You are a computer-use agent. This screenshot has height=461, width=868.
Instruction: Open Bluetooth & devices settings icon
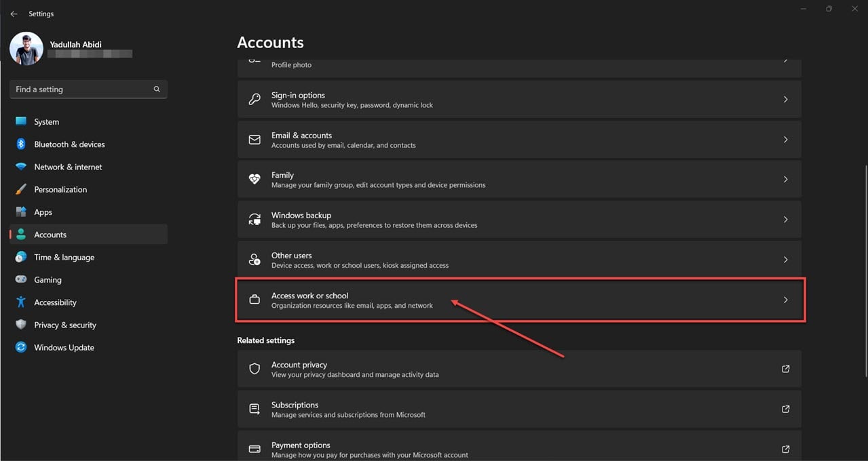[21, 144]
